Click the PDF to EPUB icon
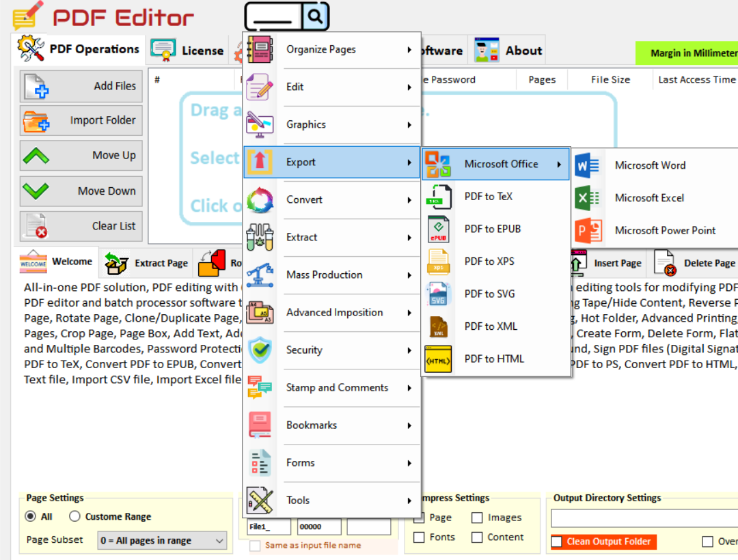Viewport: 738px width, 560px height. (x=438, y=229)
